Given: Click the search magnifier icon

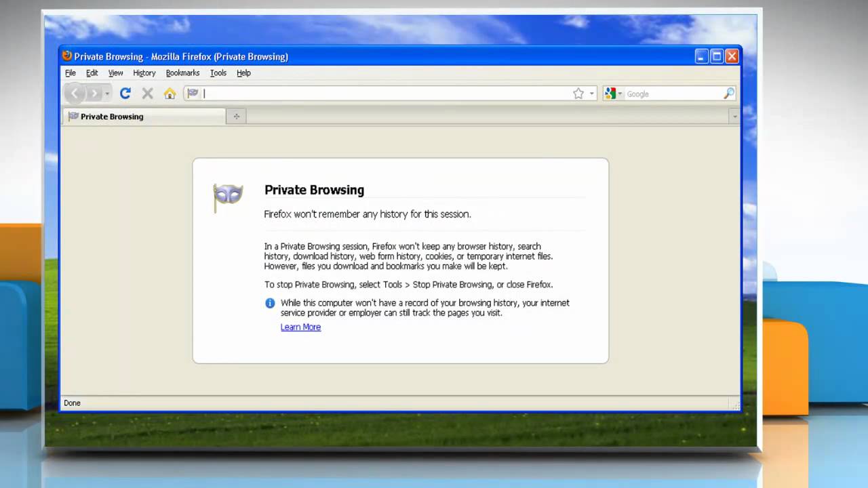Looking at the screenshot, I should [x=729, y=94].
